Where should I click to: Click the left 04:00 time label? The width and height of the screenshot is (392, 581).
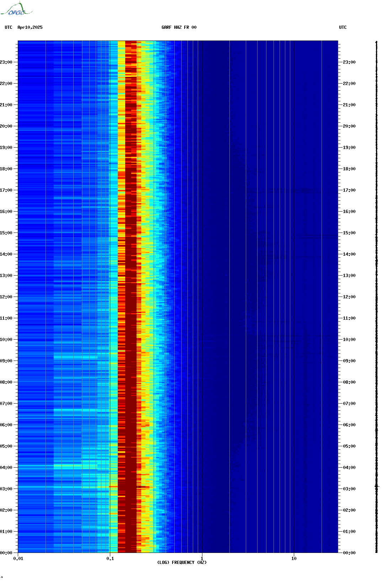pyautogui.click(x=6, y=468)
